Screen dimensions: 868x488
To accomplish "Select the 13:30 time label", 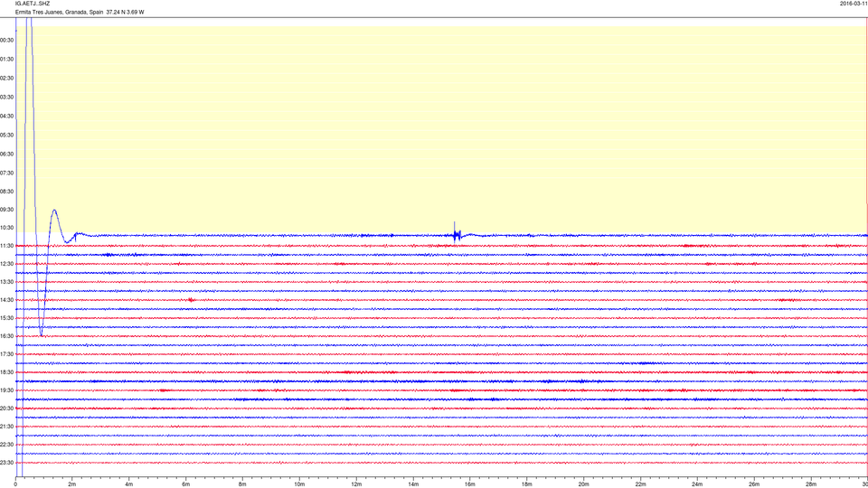I will point(6,282).
